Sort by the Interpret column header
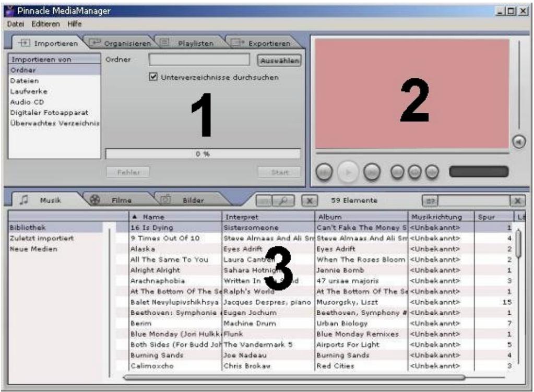This screenshot has width=534, height=392. click(268, 217)
